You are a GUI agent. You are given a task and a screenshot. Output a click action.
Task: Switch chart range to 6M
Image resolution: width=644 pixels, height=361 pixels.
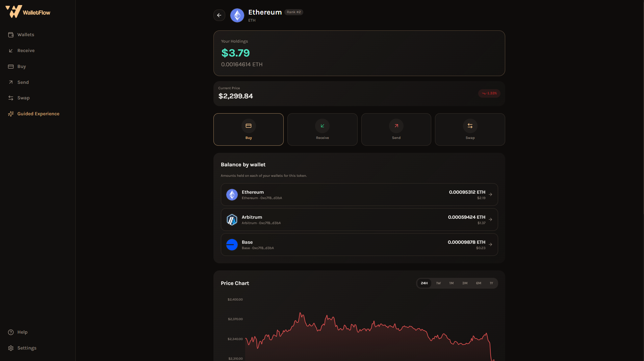(479, 283)
